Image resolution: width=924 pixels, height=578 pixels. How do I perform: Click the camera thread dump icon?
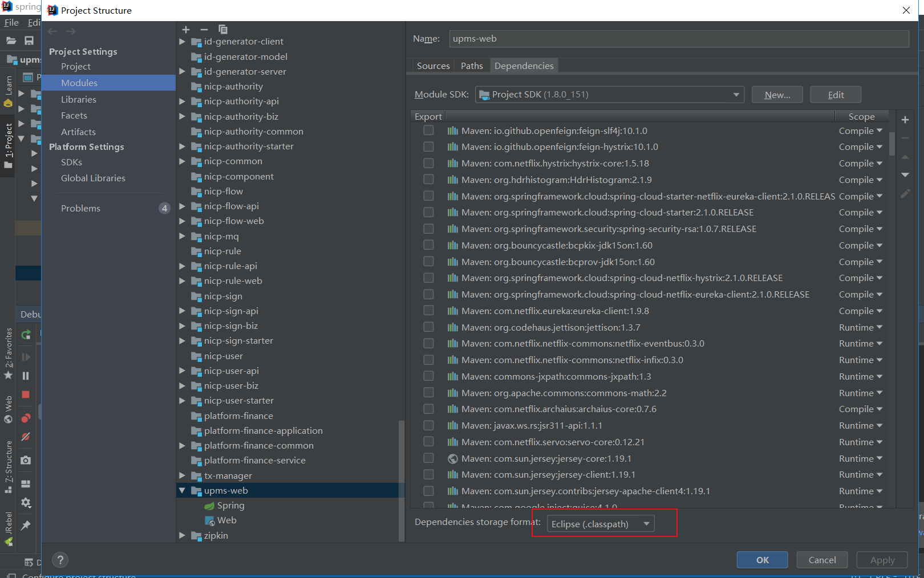pos(26,460)
